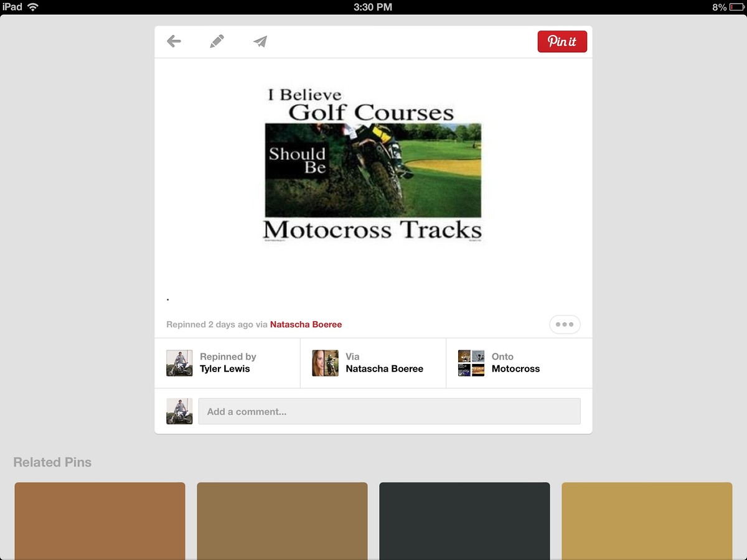Follow the red Natascha Boeree link
Screen dimensions: 747x560
pyautogui.click(x=306, y=324)
